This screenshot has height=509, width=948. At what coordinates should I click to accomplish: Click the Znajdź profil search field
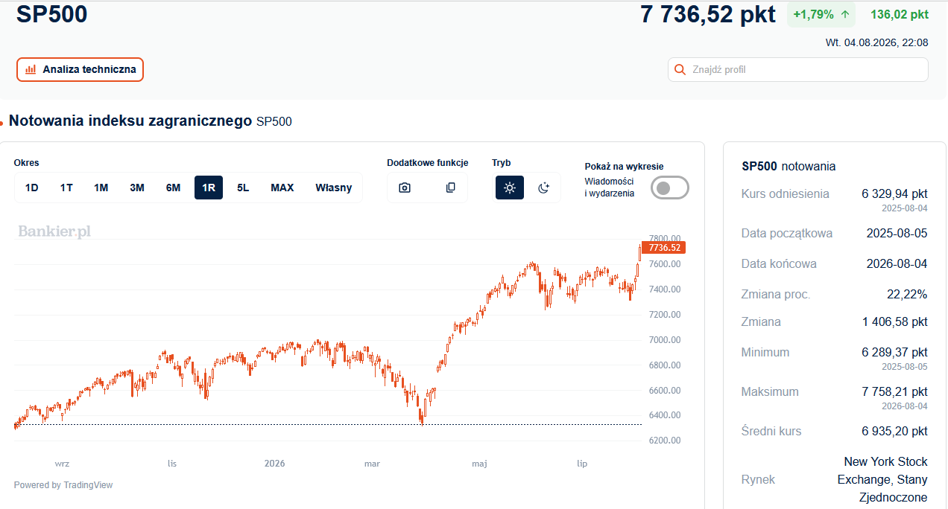[x=798, y=70]
